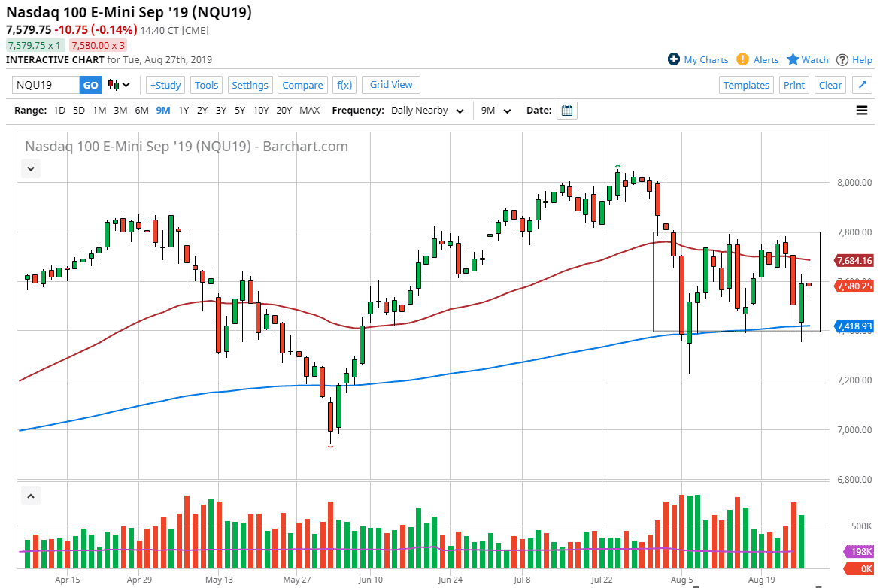889x588 pixels.
Task: Click the Watch star icon
Action: [793, 59]
